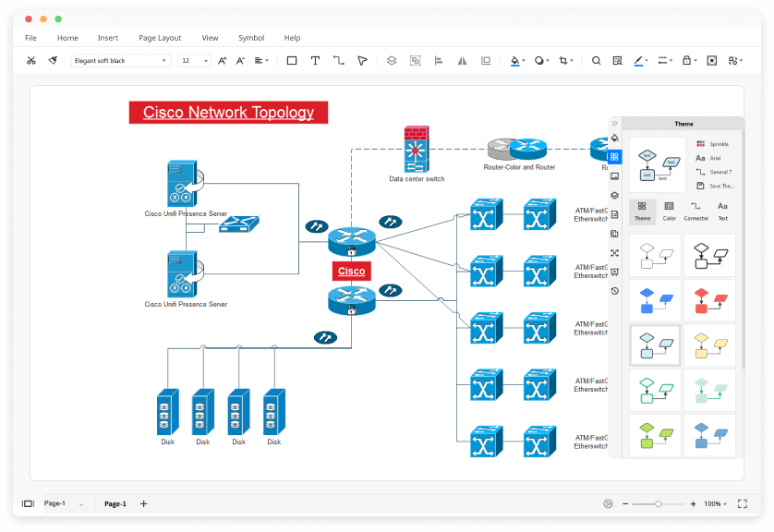Click the fit to page icon
The height and width of the screenshot is (532, 774).
[x=712, y=61]
